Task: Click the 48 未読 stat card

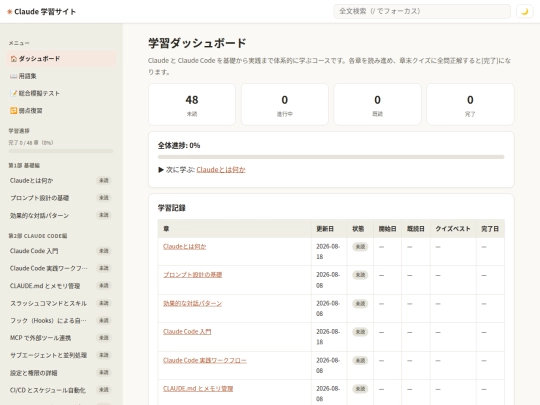Action: (x=192, y=104)
